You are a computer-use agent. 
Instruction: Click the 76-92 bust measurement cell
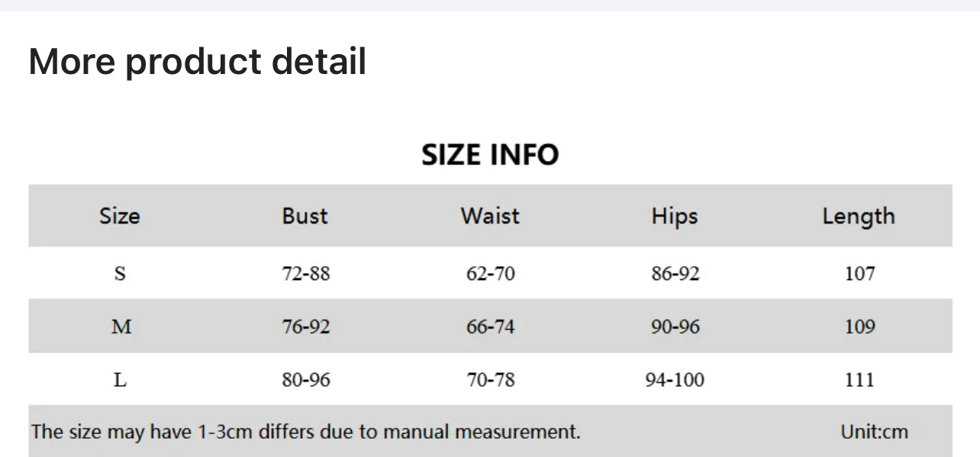[306, 327]
